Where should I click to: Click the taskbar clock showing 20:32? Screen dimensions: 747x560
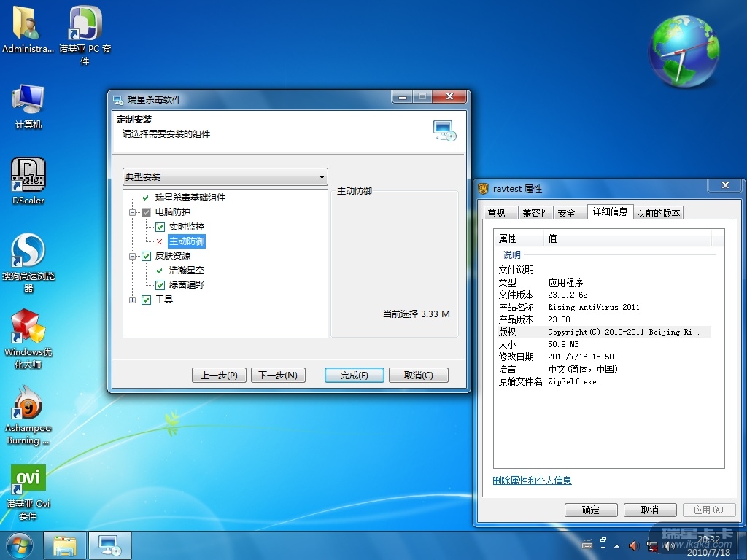pos(709,546)
